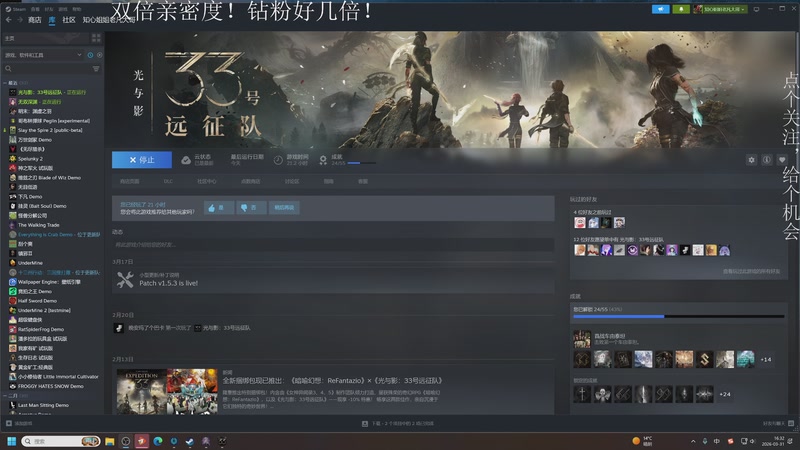This screenshot has width=800, height=450.
Task: Click the blue announcements megaphone button
Action: click(x=660, y=9)
